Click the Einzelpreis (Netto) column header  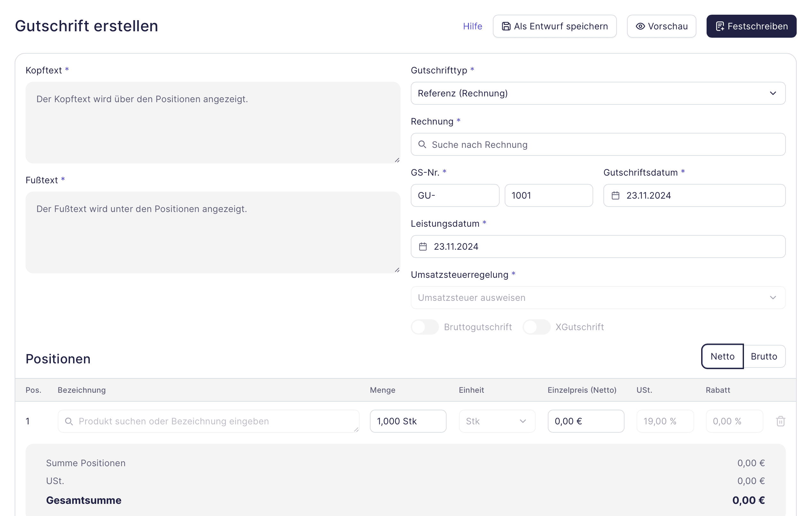pyautogui.click(x=582, y=390)
